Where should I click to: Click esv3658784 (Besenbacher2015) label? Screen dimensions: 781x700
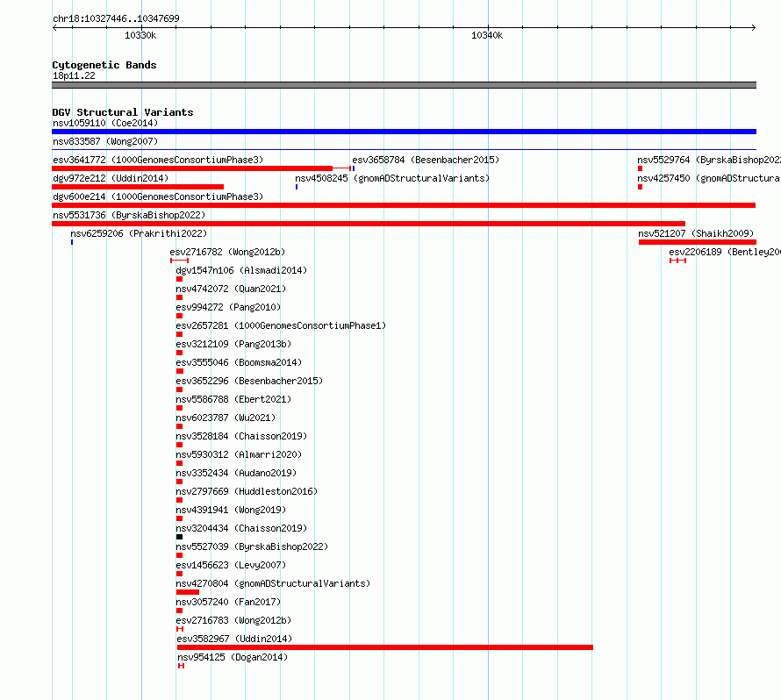point(426,160)
